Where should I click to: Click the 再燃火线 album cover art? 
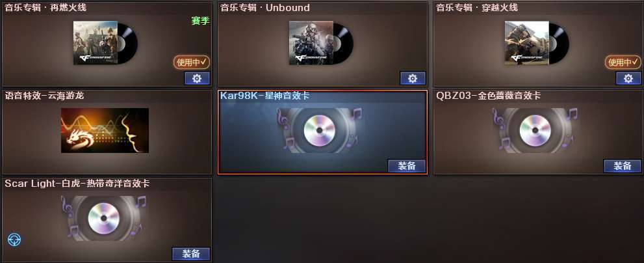[x=96, y=43]
